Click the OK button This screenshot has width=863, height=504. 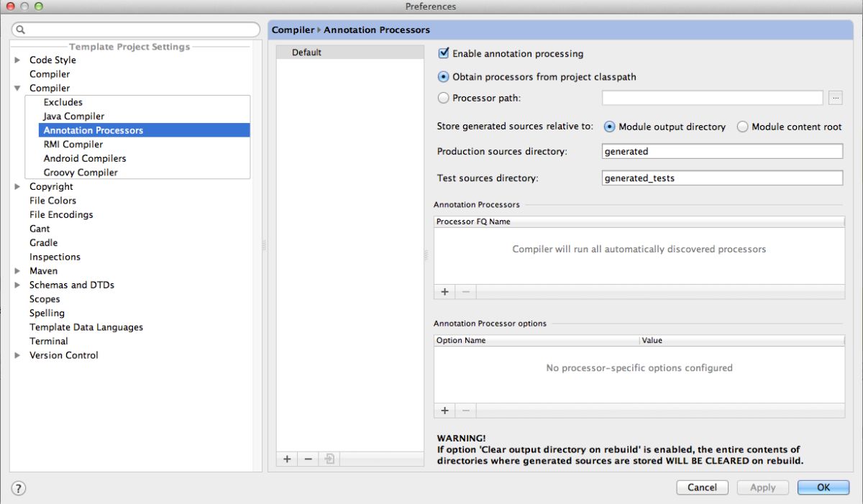[x=823, y=487]
